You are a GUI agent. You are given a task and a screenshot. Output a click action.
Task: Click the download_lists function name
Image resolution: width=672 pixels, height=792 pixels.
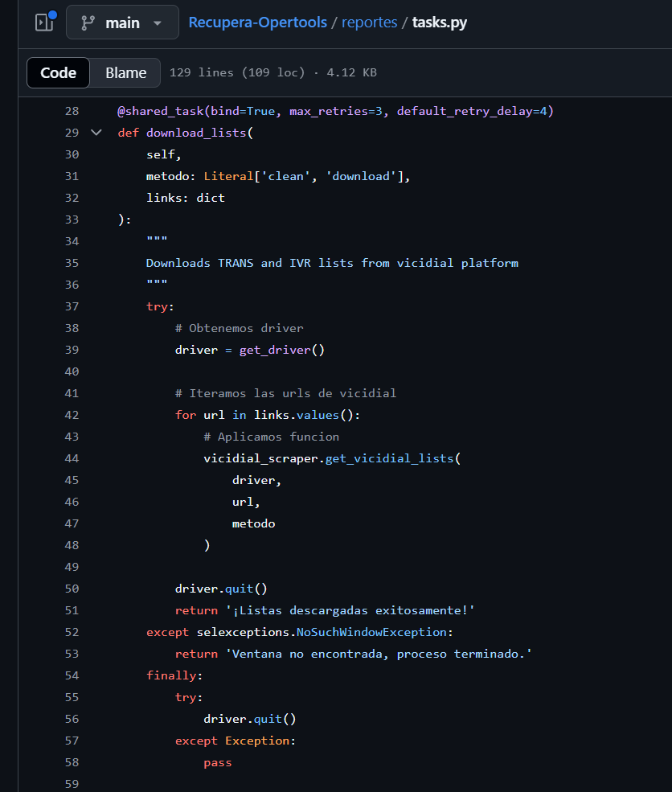click(196, 133)
